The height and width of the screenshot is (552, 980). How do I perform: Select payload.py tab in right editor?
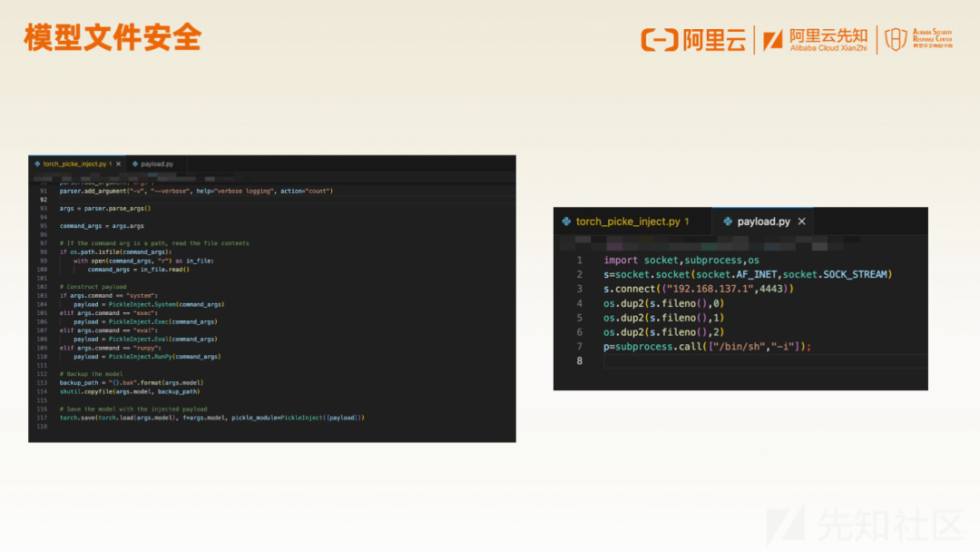(x=763, y=222)
